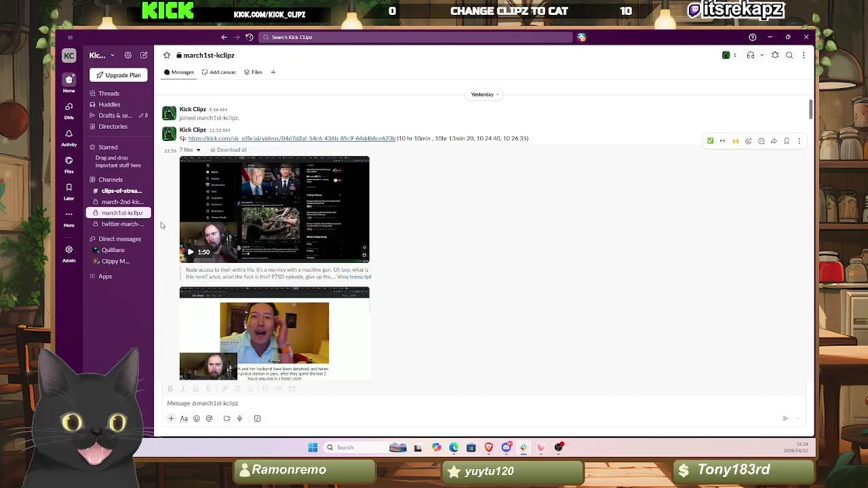Image resolution: width=868 pixels, height=488 pixels.
Task: Star the march1st-kclipz channel
Action: 167,56
